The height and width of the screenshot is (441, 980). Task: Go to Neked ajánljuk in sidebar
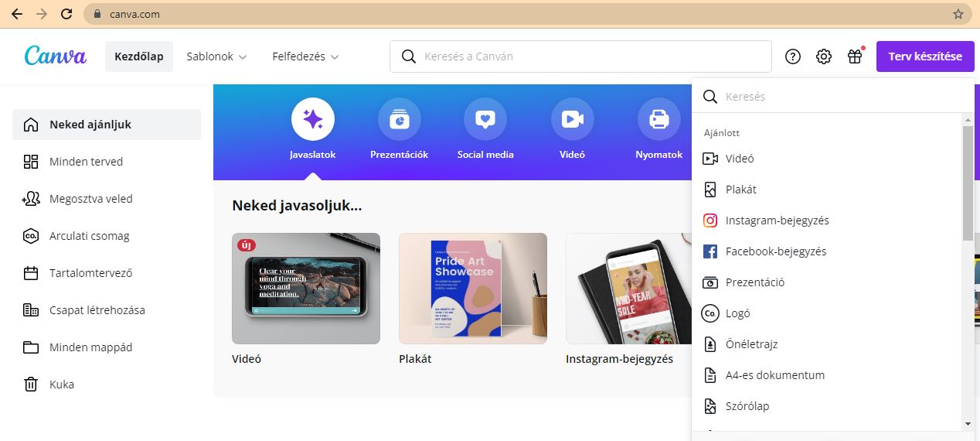pyautogui.click(x=107, y=125)
